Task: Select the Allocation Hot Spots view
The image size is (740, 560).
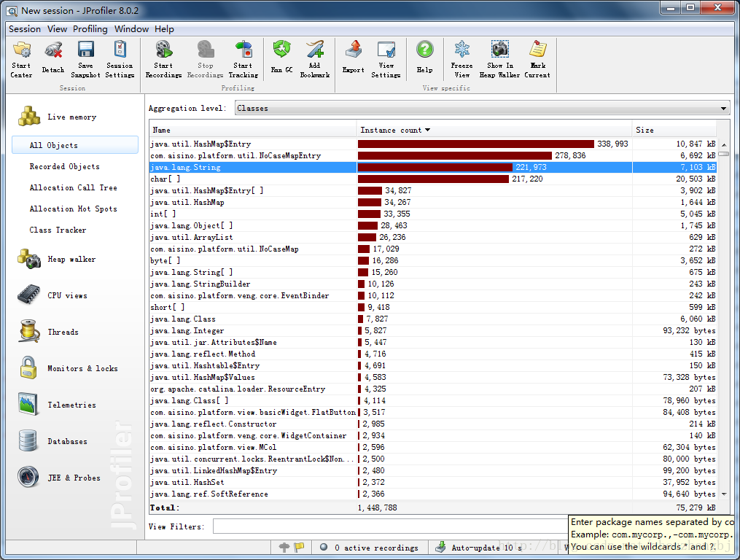Action: coord(73,209)
